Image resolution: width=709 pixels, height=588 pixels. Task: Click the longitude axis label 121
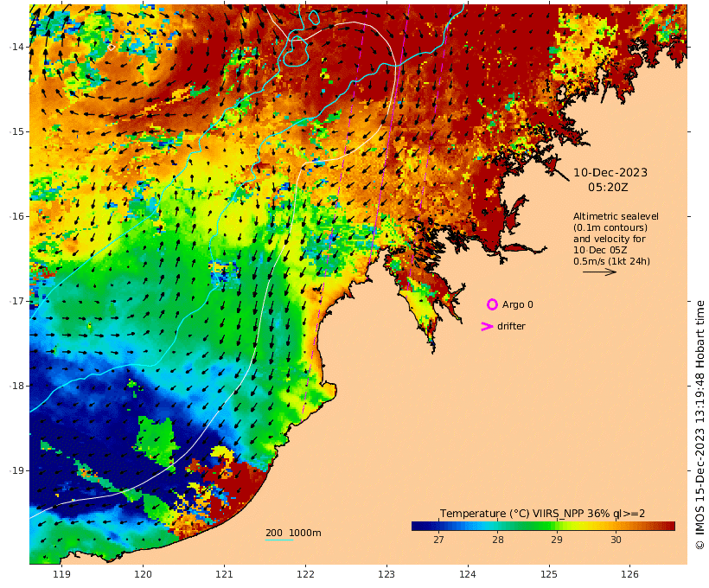[x=224, y=574]
